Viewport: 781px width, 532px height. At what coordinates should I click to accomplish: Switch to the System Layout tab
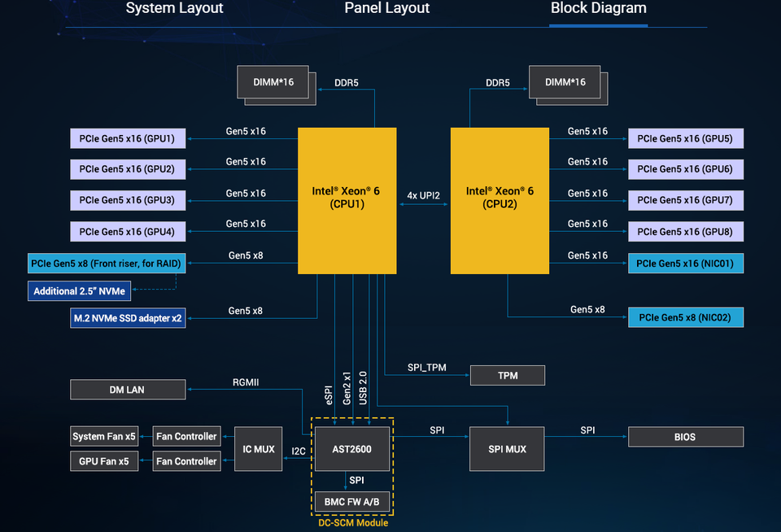pos(174,8)
